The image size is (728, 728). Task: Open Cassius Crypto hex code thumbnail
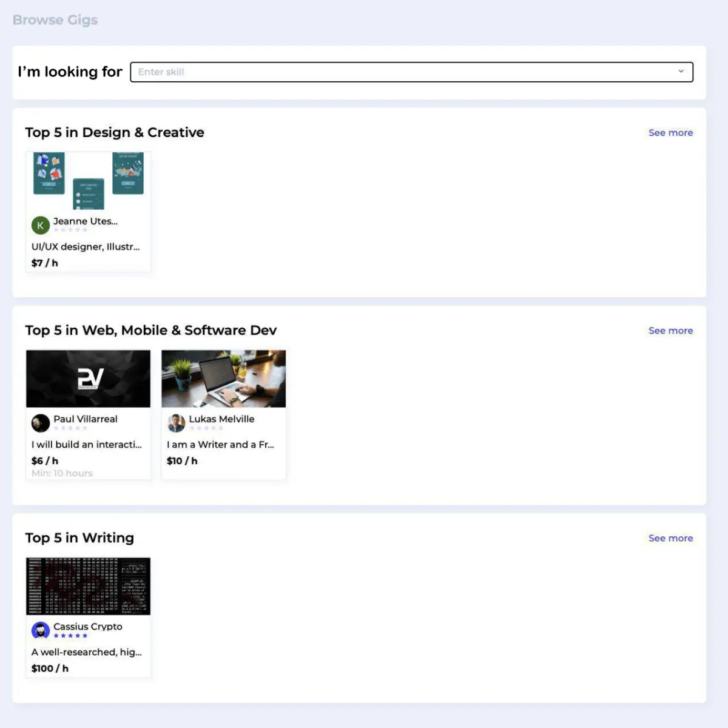click(x=88, y=586)
